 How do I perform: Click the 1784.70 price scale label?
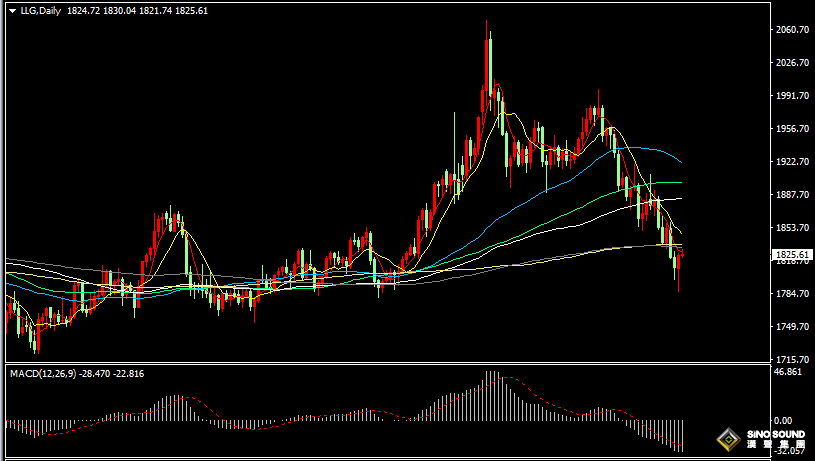click(792, 294)
